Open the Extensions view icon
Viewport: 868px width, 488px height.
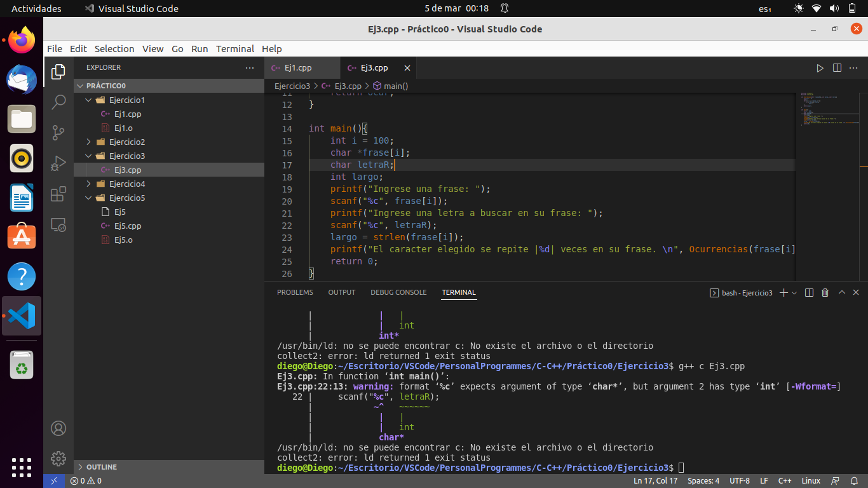pyautogui.click(x=58, y=194)
